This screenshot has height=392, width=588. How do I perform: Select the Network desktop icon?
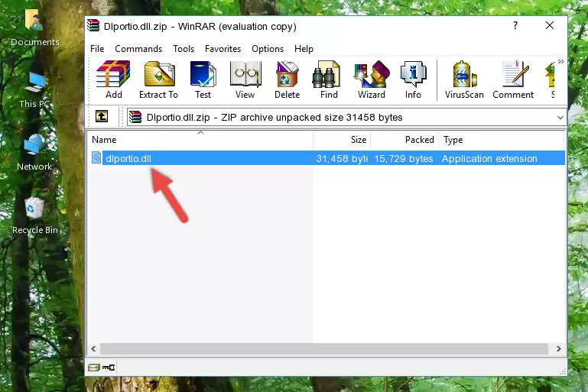(34, 153)
